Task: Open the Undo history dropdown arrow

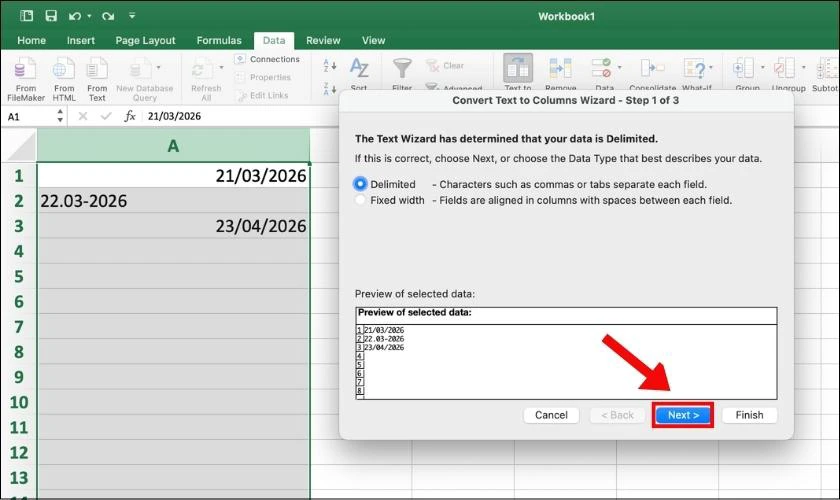Action: click(x=90, y=16)
